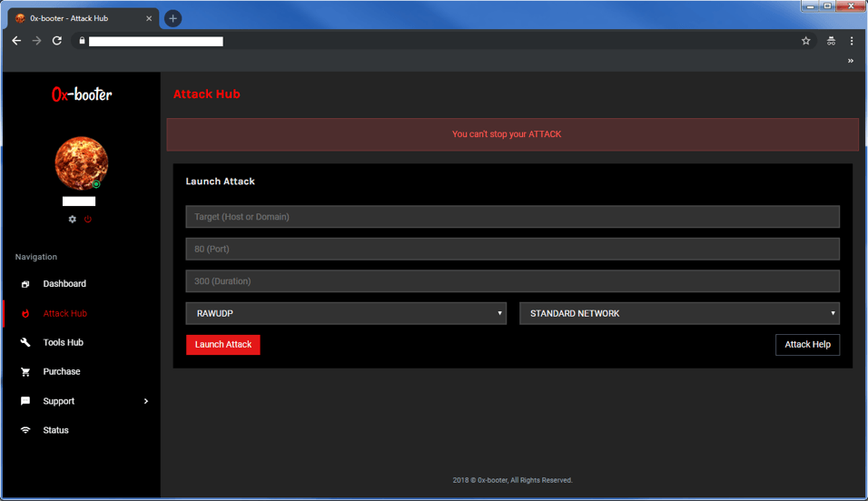
Task: Bookmark this page with star icon
Action: tap(806, 41)
